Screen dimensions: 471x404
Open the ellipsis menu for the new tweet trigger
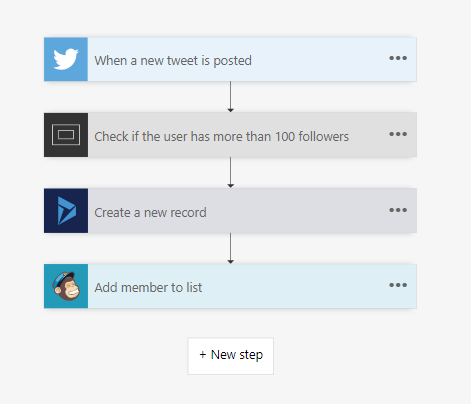coord(398,58)
